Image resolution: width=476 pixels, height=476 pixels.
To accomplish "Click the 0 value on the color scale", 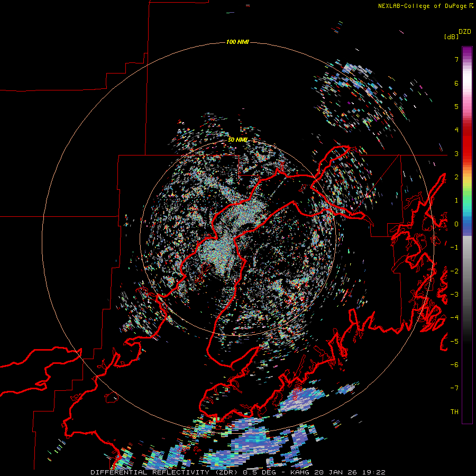I will [456, 224].
